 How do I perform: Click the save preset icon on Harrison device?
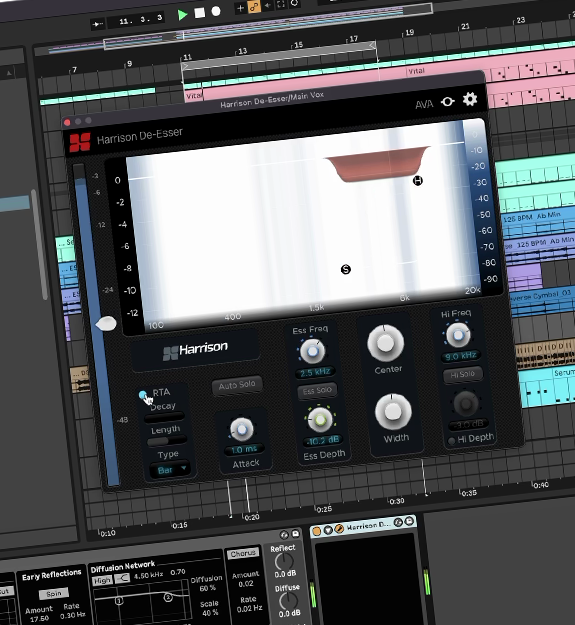pyautogui.click(x=409, y=521)
